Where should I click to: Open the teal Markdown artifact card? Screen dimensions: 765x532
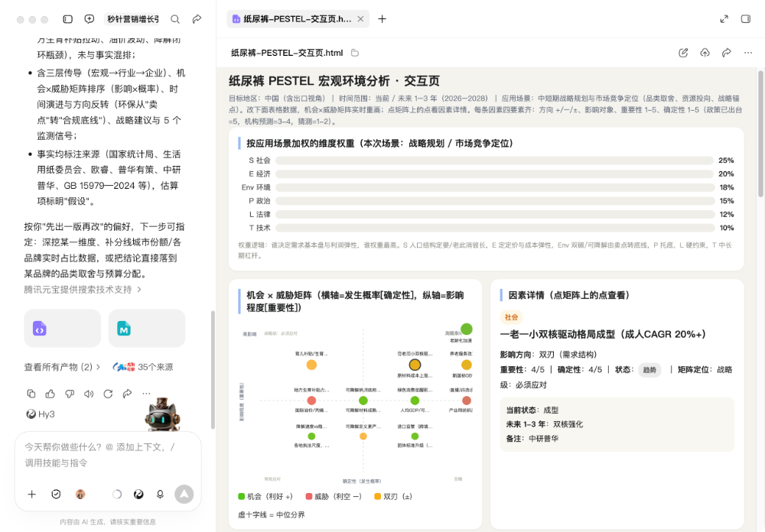tap(147, 328)
